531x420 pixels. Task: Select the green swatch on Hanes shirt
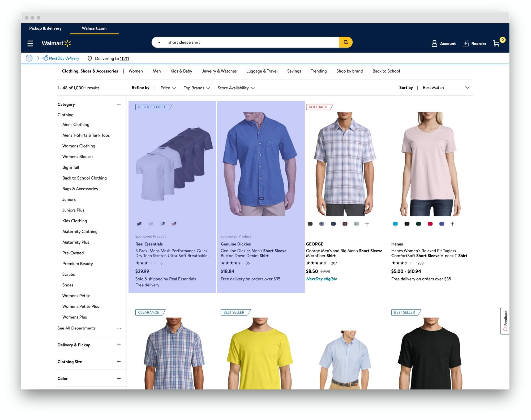[418, 224]
